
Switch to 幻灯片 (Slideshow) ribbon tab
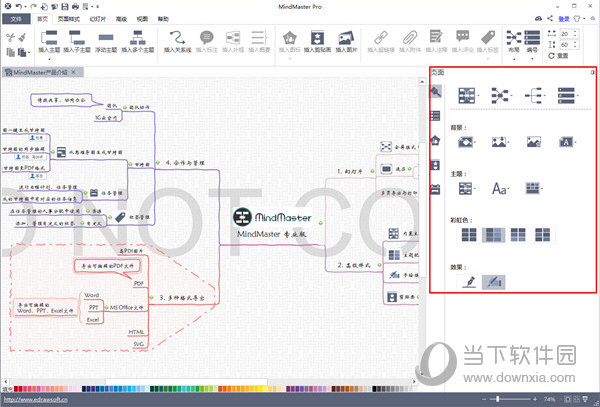pos(98,19)
